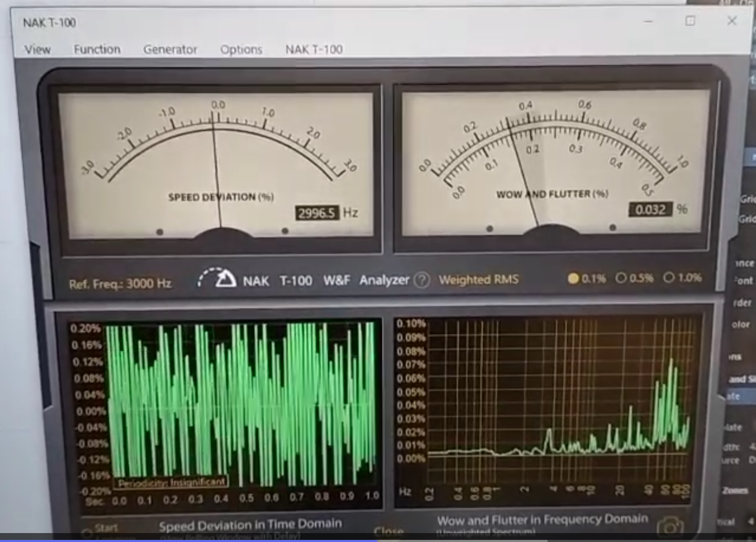Open the Generator menu

[170, 49]
